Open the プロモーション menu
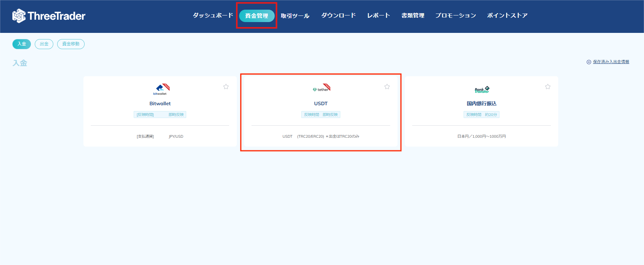644x265 pixels. tap(455, 15)
